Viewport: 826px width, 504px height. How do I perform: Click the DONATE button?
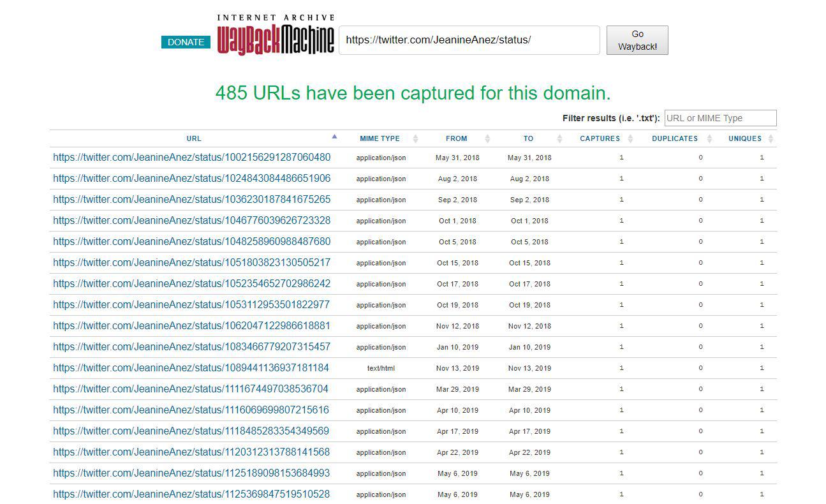pyautogui.click(x=186, y=42)
